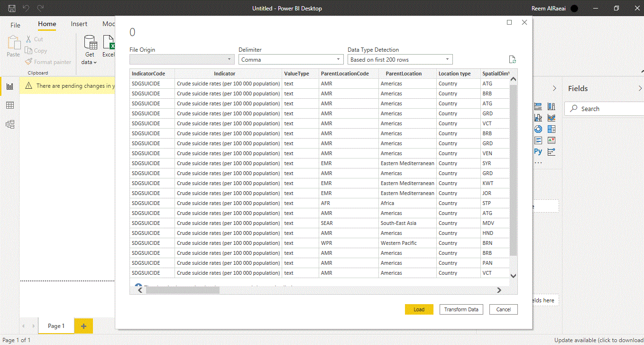Click the horizontal scrollbar right arrow
This screenshot has width=644, height=345.
pos(499,290)
